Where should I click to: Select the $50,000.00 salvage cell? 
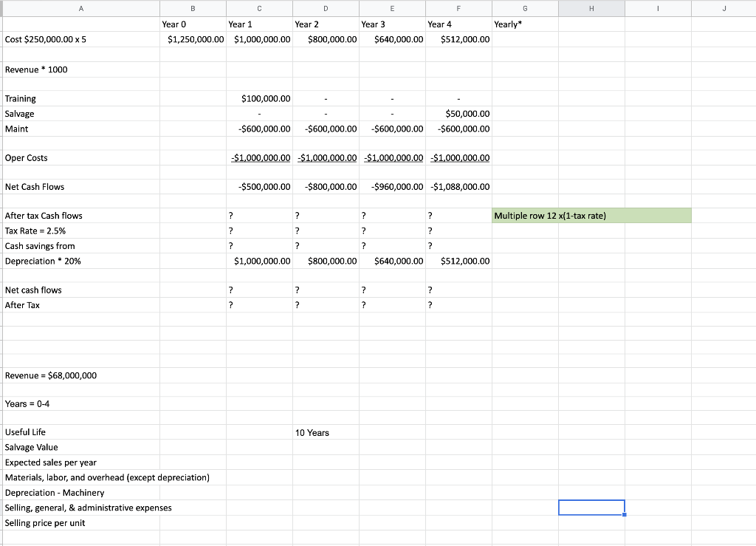459,114
